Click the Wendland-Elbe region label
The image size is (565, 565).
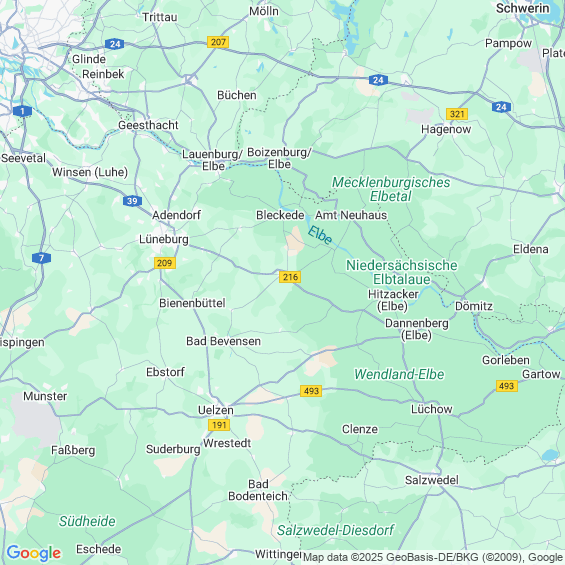(399, 374)
